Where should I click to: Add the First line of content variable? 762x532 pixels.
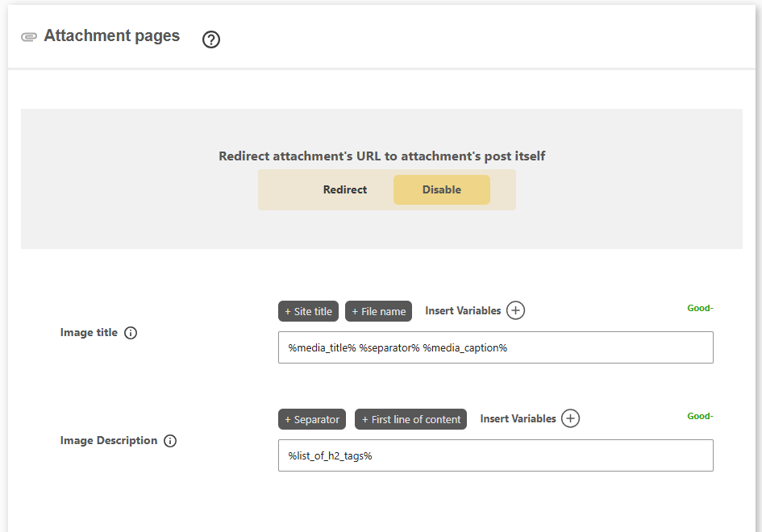410,419
